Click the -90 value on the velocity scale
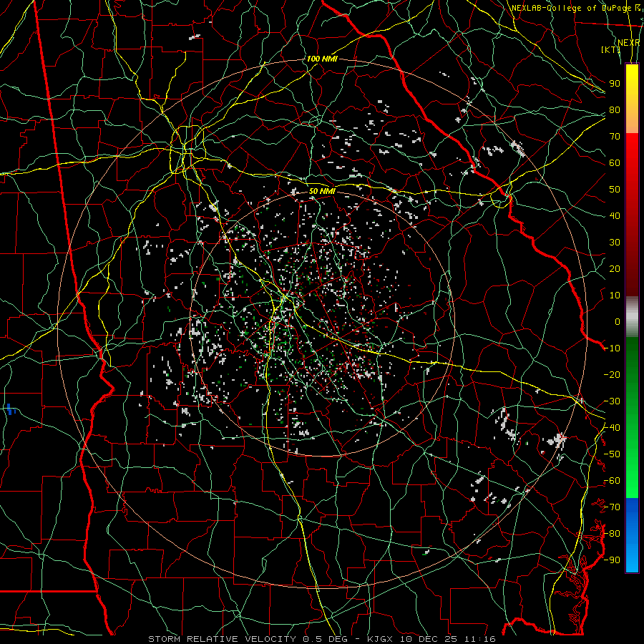The image size is (644, 644). pyautogui.click(x=612, y=560)
